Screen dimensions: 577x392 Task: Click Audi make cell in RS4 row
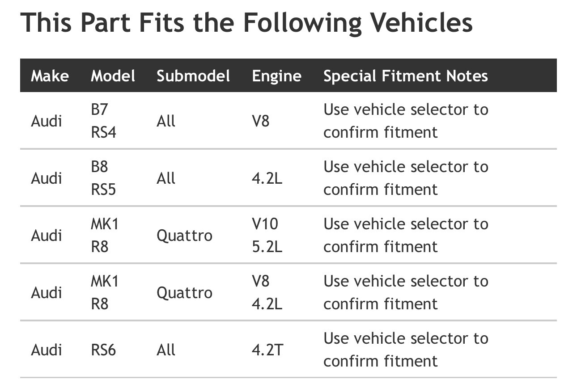click(46, 121)
